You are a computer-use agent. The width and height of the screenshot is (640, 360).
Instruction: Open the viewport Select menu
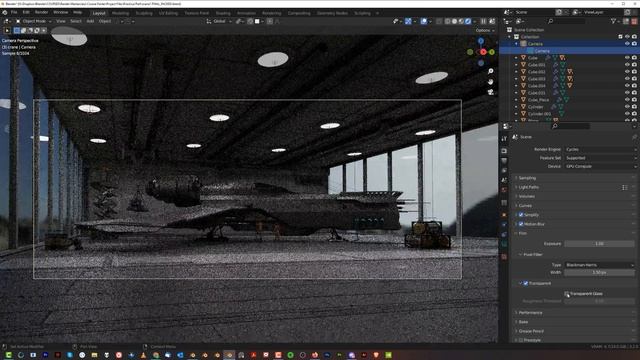coord(76,21)
